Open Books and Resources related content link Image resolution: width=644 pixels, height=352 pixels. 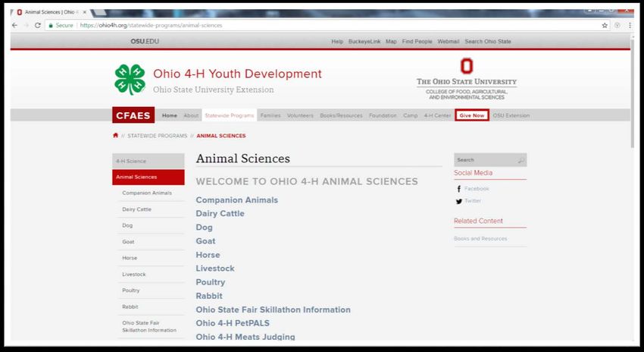[480, 238]
